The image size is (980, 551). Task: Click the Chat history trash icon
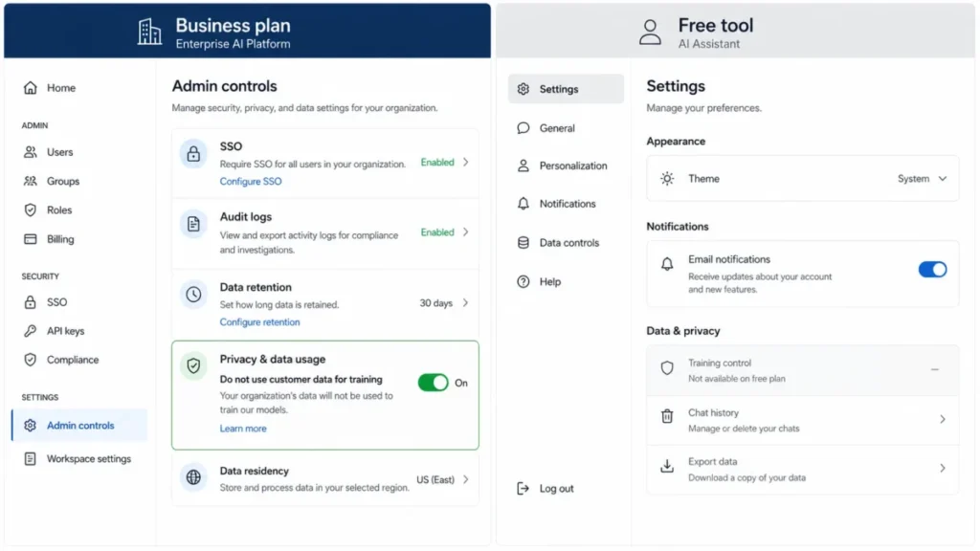667,416
